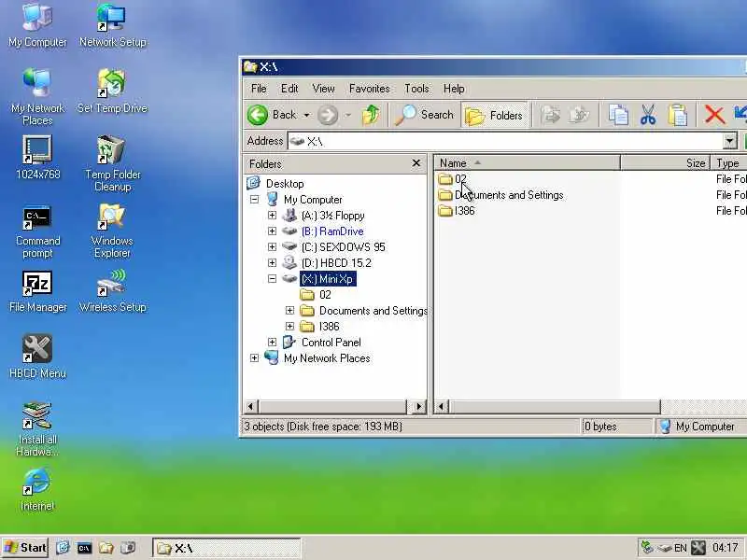
Task: Open Back history dropdown arrow
Action: 306,115
